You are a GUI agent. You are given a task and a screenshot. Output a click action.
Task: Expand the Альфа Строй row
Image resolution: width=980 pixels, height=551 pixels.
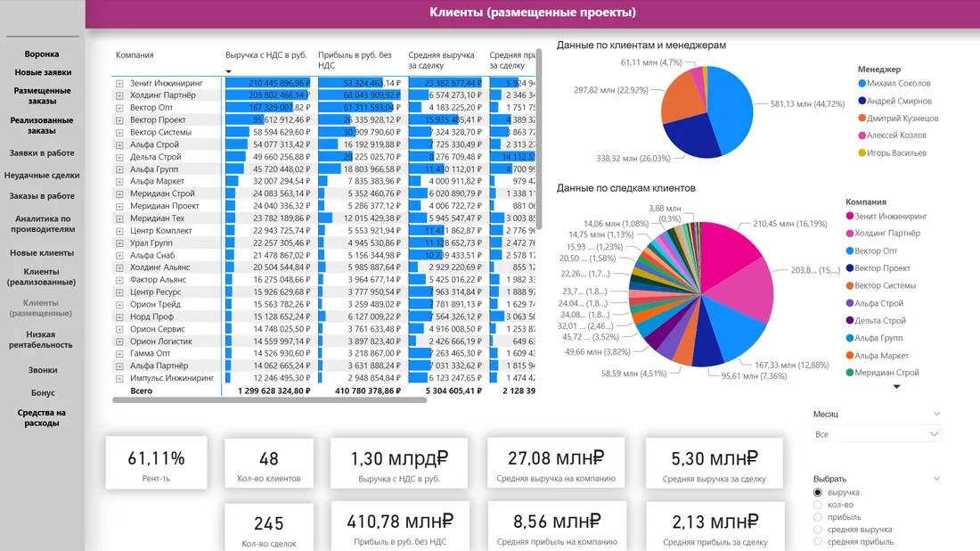(119, 144)
